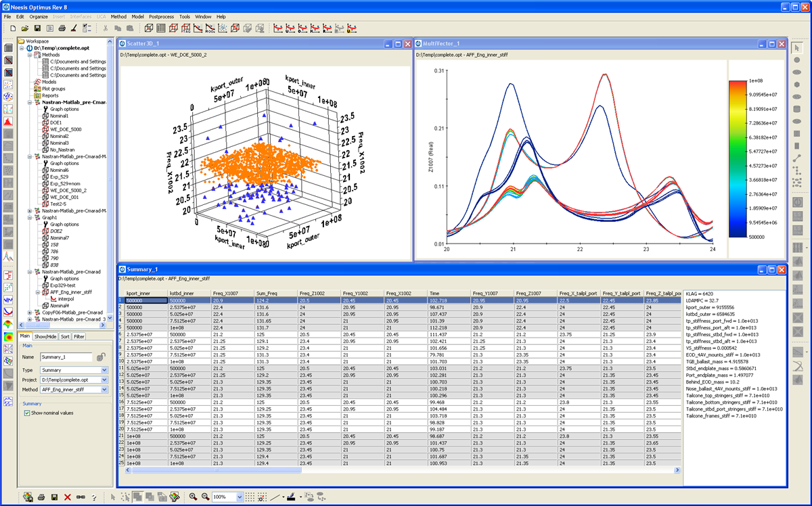Switch to the Show/Hide tab
Image resolution: width=812 pixels, height=506 pixels.
tap(45, 336)
